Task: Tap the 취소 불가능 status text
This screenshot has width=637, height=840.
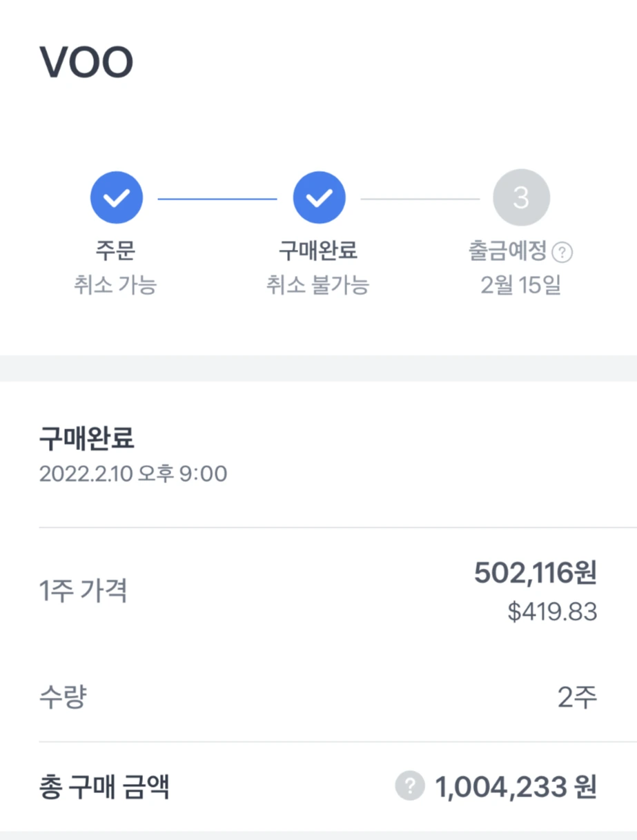Action: coord(318,285)
